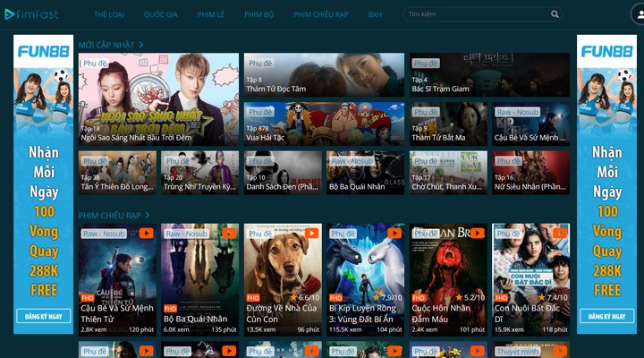Open Phim Chiếu Rạp section heading
This screenshot has height=358, width=644.
click(110, 216)
